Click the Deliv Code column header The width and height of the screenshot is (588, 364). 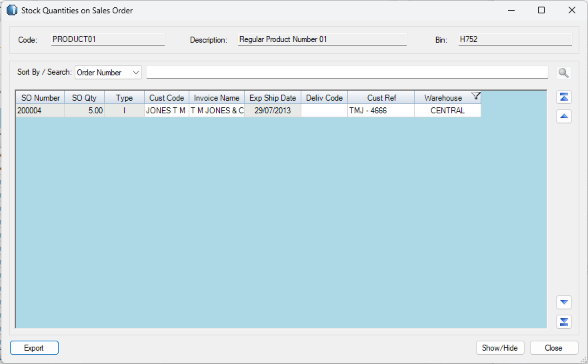[325, 98]
